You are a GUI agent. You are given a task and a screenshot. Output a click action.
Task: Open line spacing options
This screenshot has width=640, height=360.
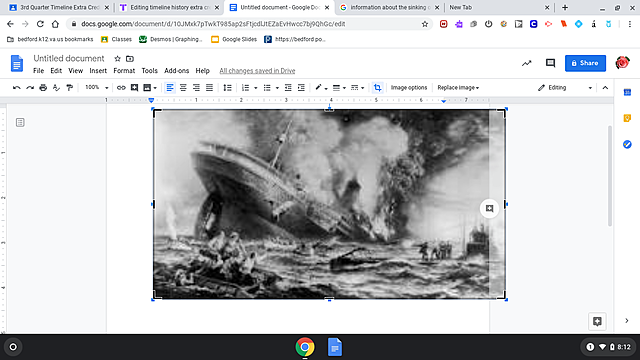[227, 87]
